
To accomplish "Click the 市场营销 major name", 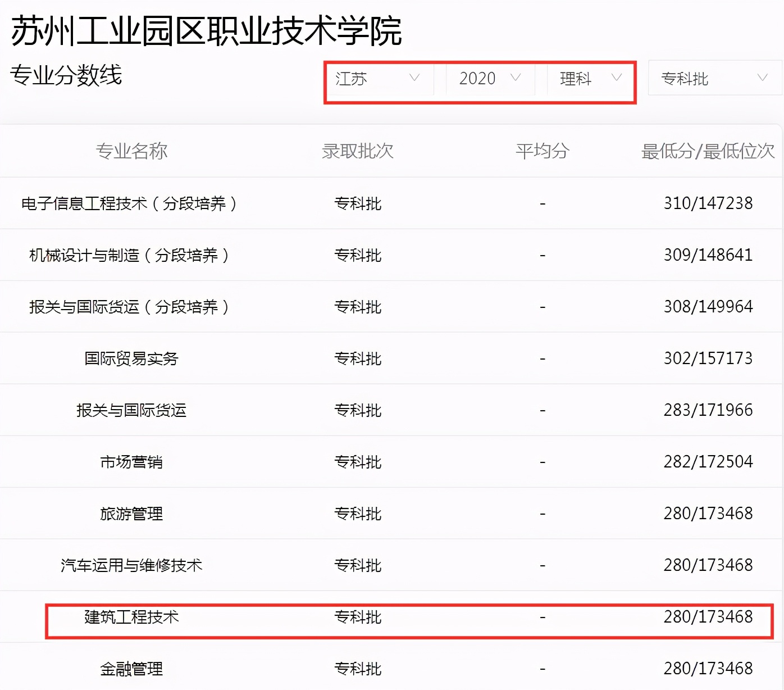I will [130, 461].
